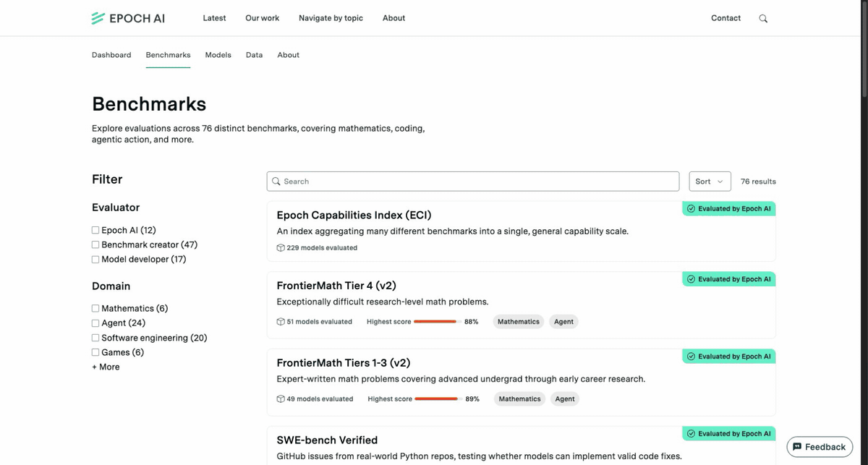The height and width of the screenshot is (465, 868).
Task: Click the 76 results count
Action: tap(758, 182)
